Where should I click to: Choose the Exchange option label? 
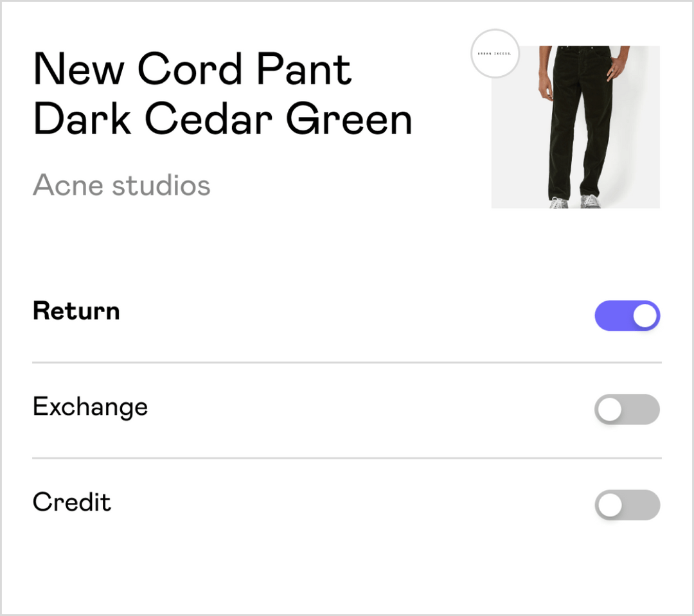click(x=91, y=407)
